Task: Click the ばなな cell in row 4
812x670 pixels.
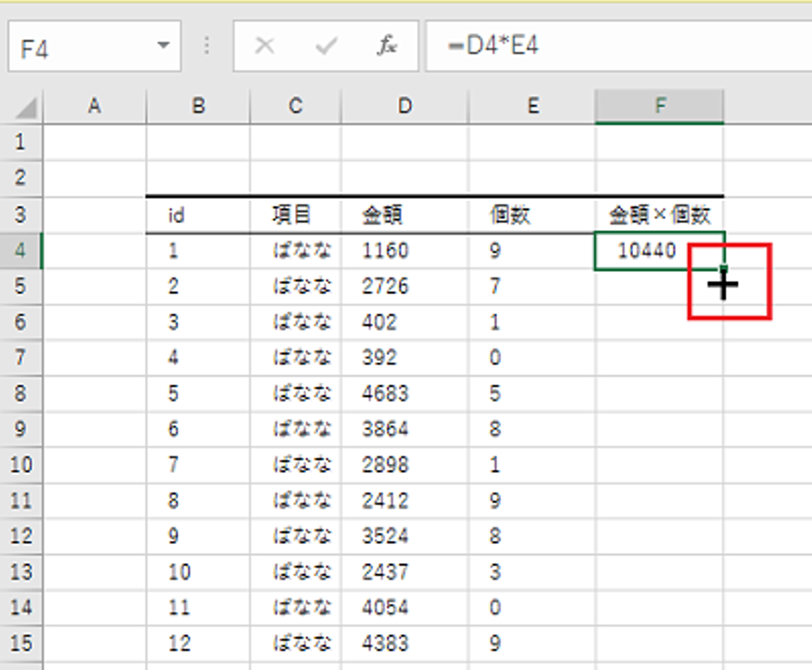Action: pos(295,250)
